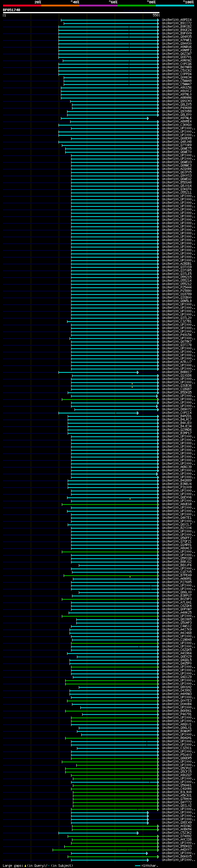Click the cyan ~100% identity legend bar
197x868 pixels.
175,6
